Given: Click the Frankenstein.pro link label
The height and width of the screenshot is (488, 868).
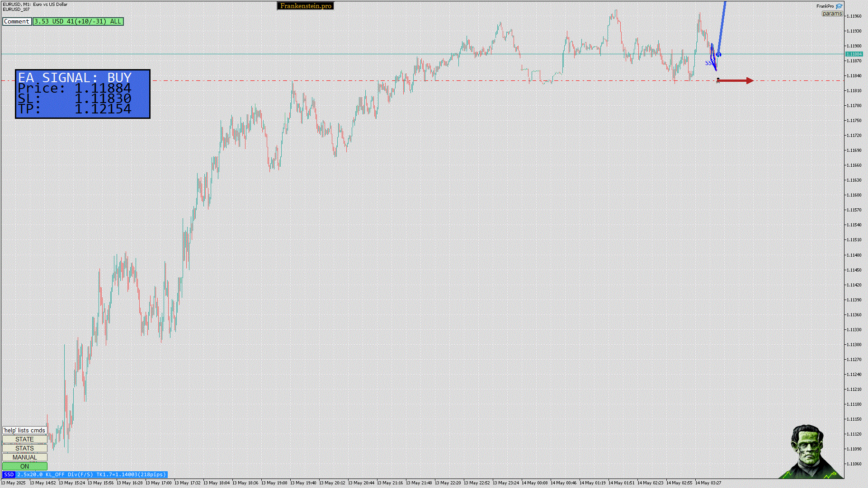Looking at the screenshot, I should pos(306,6).
